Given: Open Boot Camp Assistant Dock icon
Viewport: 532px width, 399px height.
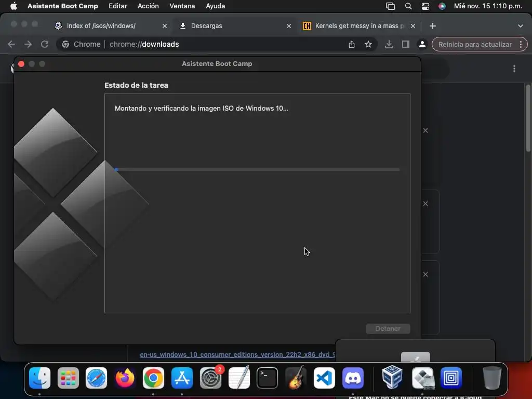Looking at the screenshot, I should 423,378.
